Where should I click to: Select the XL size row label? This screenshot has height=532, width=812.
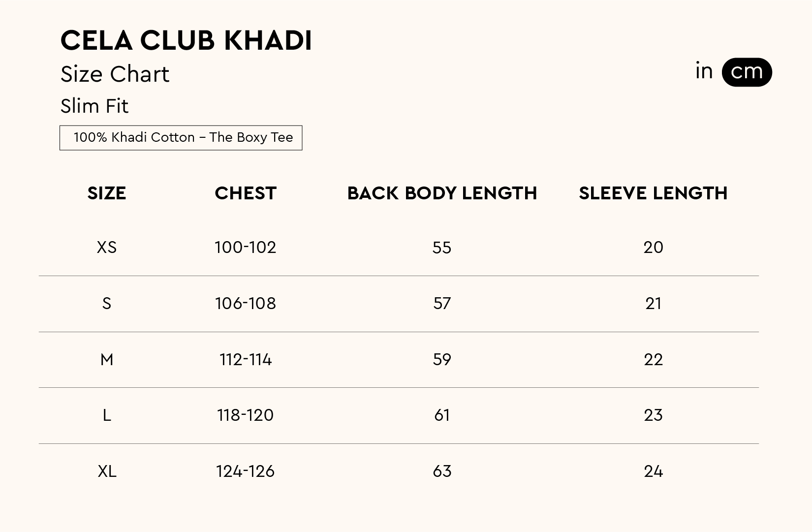(107, 472)
